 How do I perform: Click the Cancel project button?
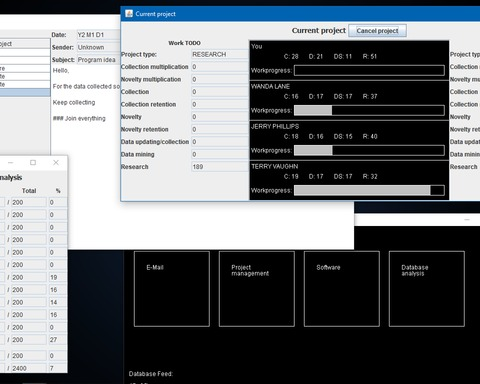(377, 31)
